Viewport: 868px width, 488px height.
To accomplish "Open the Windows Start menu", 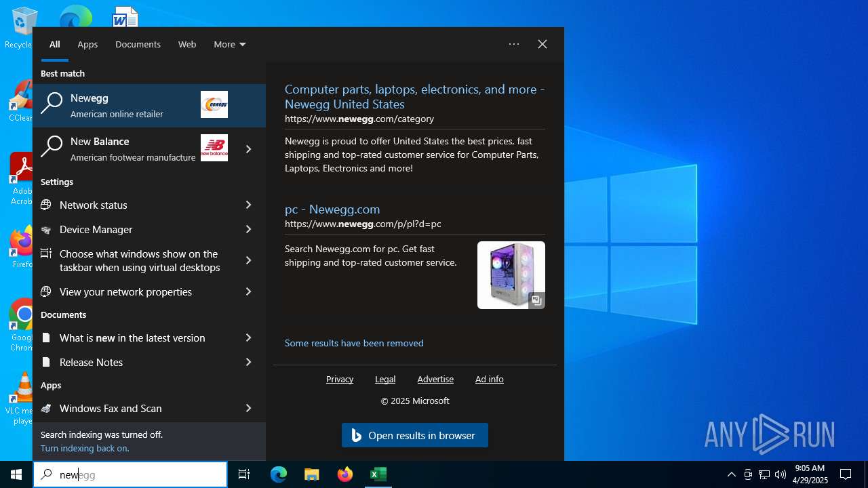I will coord(16,474).
